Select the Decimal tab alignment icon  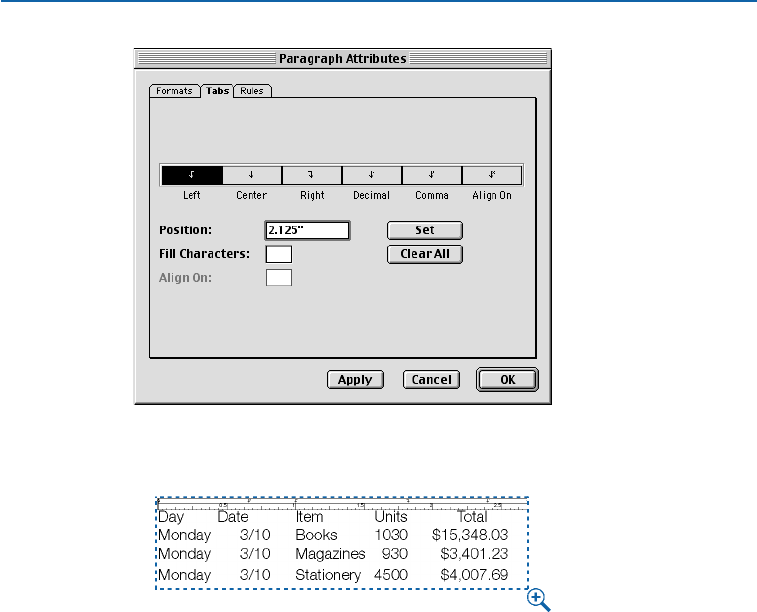372,175
